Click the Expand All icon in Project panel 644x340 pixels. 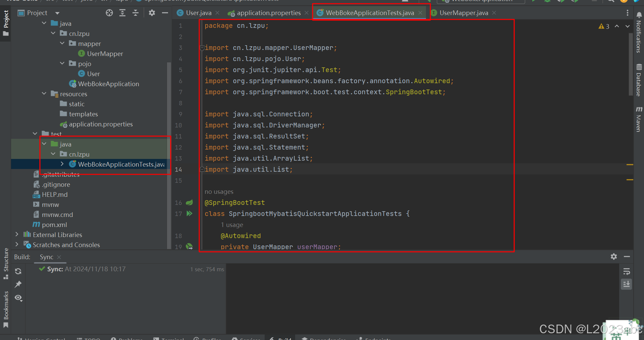(x=122, y=13)
